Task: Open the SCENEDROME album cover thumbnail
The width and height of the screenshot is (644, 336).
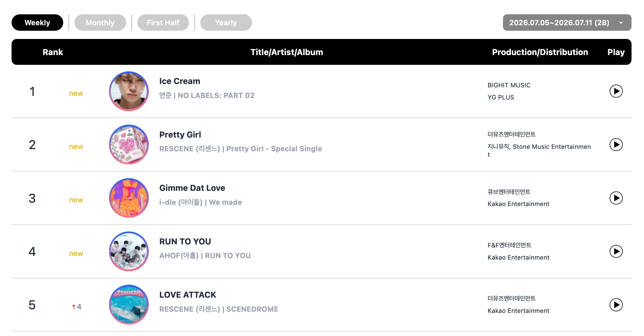Action: point(129,305)
